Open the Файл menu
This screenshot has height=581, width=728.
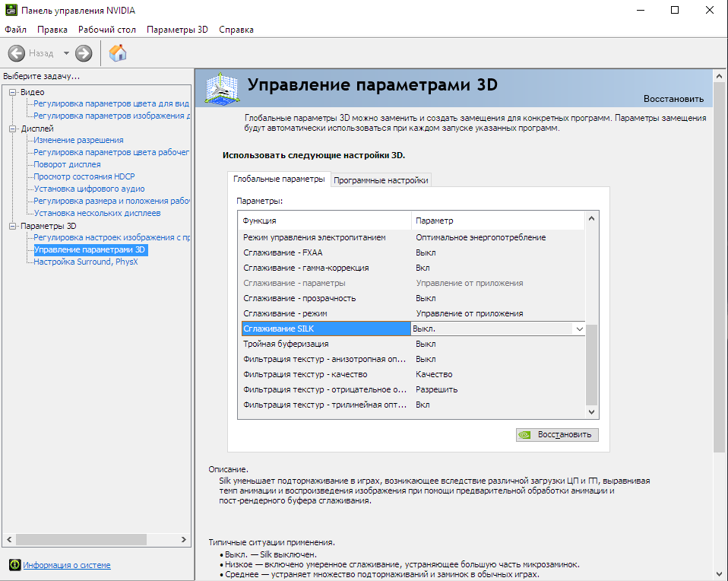[x=15, y=30]
